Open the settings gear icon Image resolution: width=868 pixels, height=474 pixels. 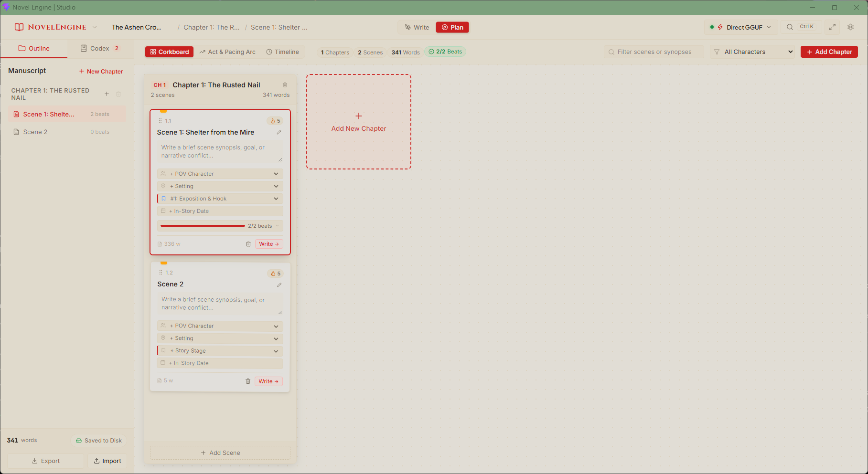(850, 27)
